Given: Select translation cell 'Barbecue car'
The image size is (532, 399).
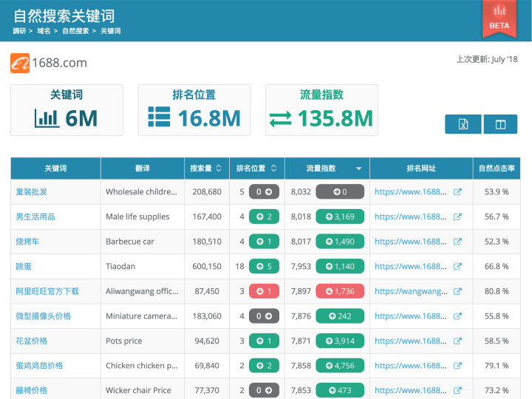Looking at the screenshot, I should pos(130,242).
